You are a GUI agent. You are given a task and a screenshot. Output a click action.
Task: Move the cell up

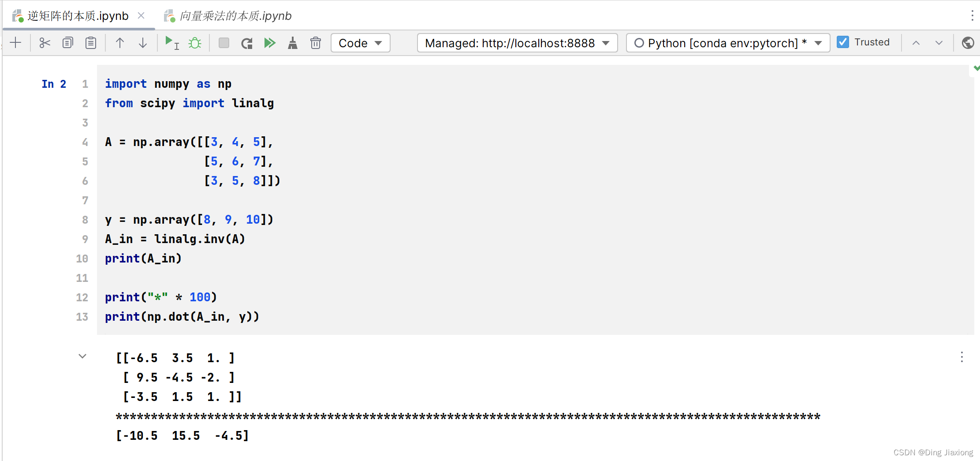(120, 43)
